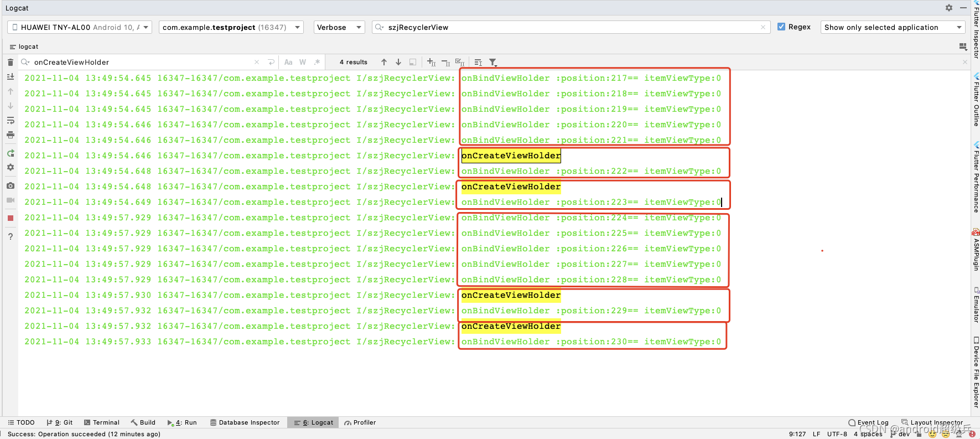Click the smiling face feedback icon
This screenshot has width=980, height=439.
(933, 434)
